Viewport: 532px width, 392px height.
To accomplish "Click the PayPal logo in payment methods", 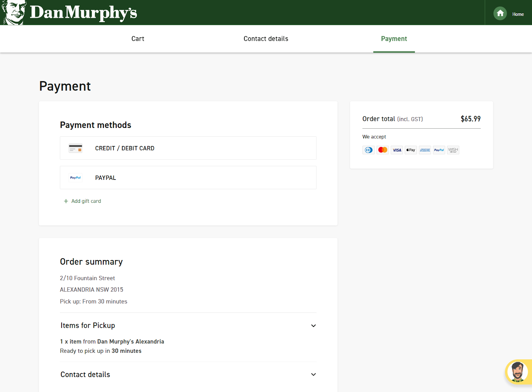I will [75, 178].
